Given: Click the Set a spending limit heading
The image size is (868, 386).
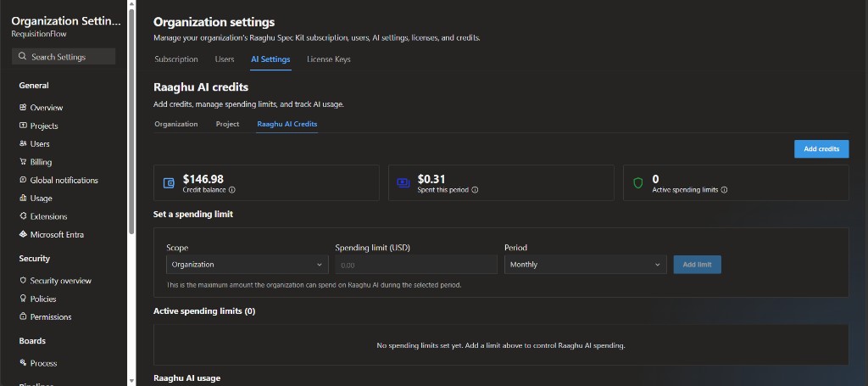Looking at the screenshot, I should 193,214.
